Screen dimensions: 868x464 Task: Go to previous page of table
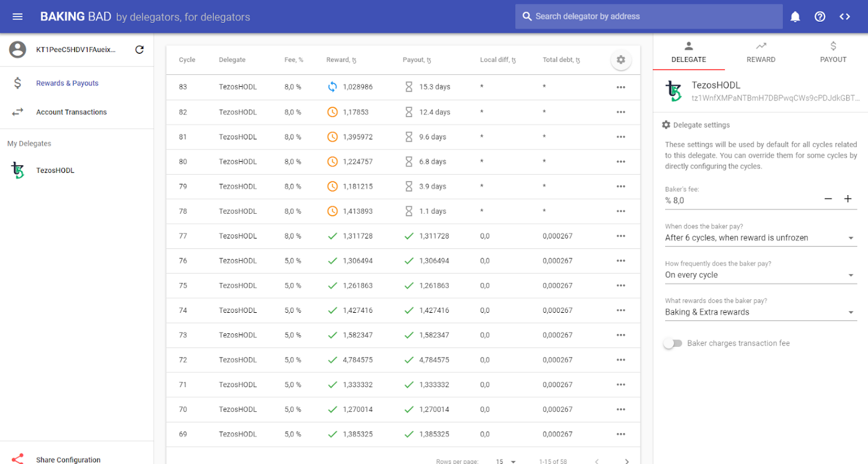597,462
